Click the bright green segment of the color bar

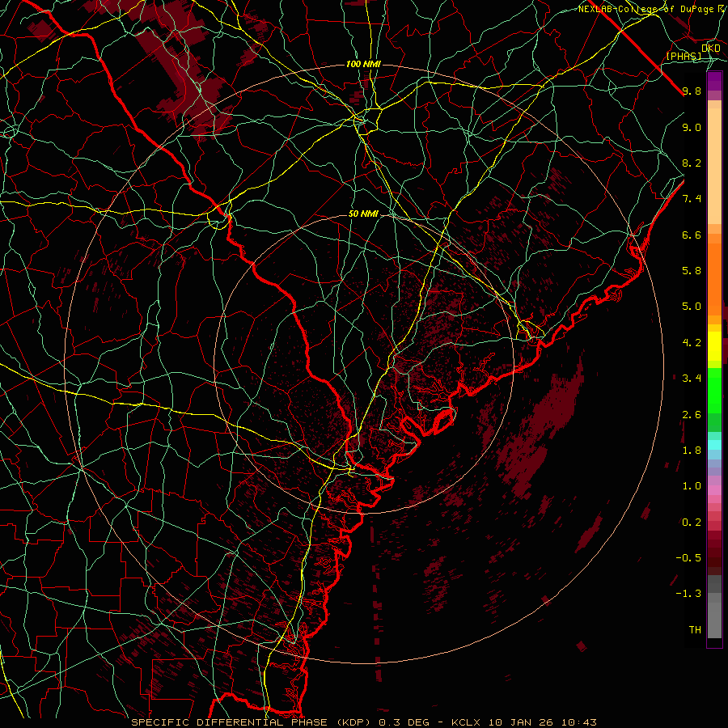(714, 390)
